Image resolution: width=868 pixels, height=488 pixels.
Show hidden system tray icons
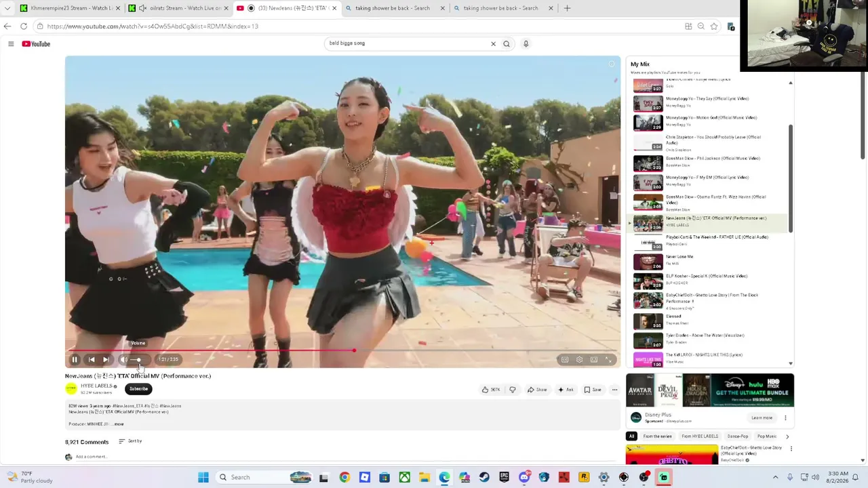tap(776, 477)
